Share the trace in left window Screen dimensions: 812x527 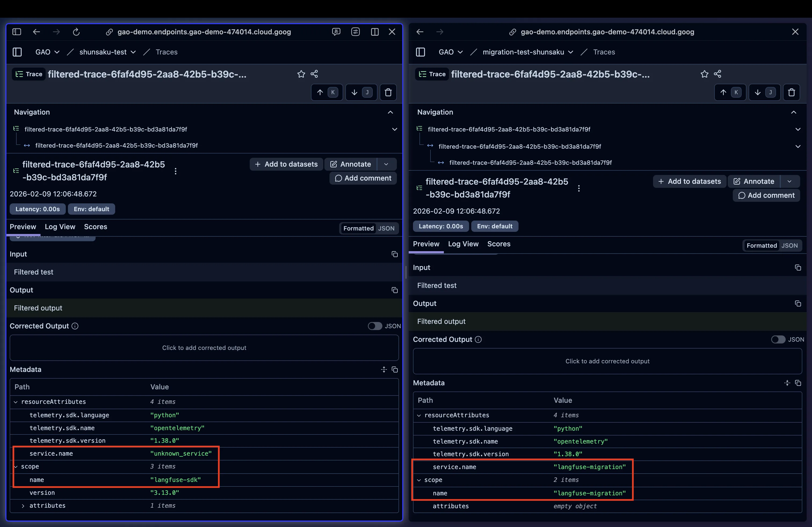pos(314,74)
